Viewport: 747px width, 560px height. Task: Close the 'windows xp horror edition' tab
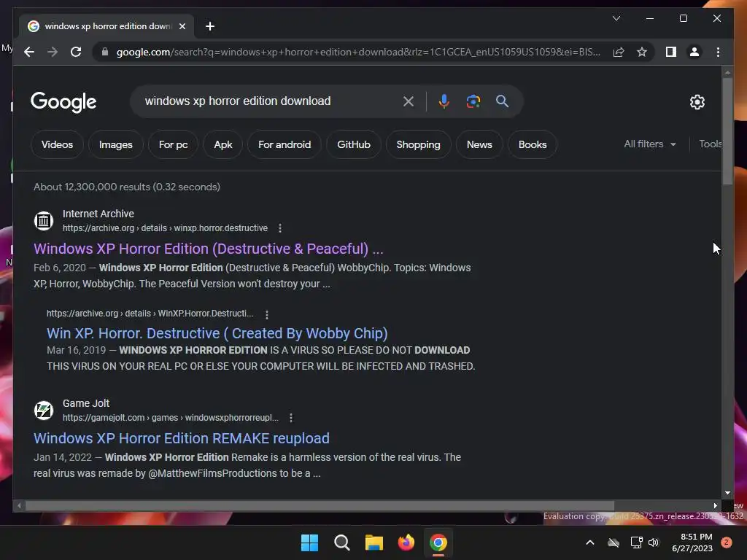(x=182, y=26)
